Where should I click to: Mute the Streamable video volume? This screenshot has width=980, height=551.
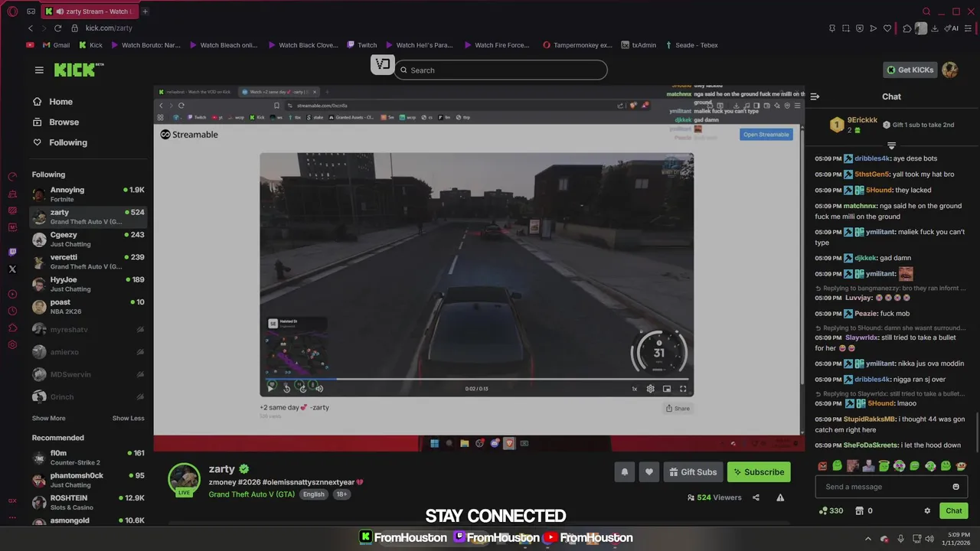(318, 388)
